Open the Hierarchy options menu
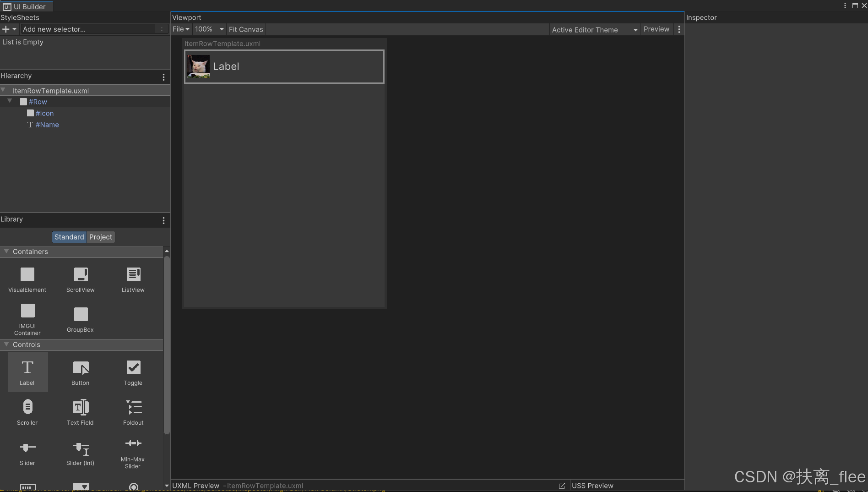Viewport: 868px width, 492px height. pyautogui.click(x=163, y=77)
